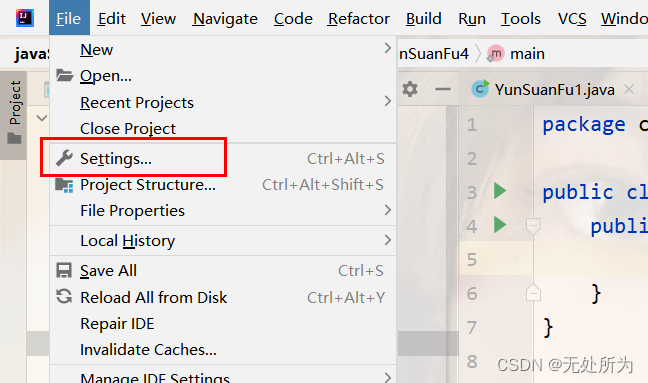
Task: Click the run arrow beside line 4
Action: point(500,225)
